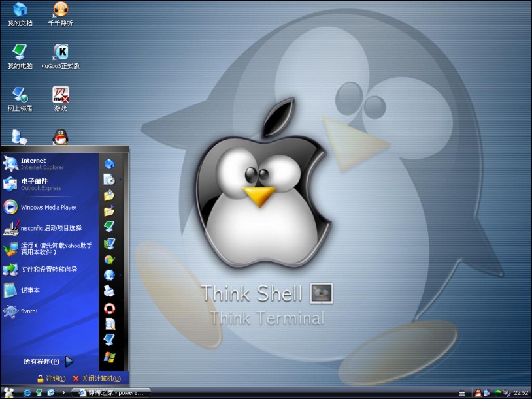Click the blue globe connect icon in Start menu
The width and height of the screenshot is (532, 399).
pos(109,275)
